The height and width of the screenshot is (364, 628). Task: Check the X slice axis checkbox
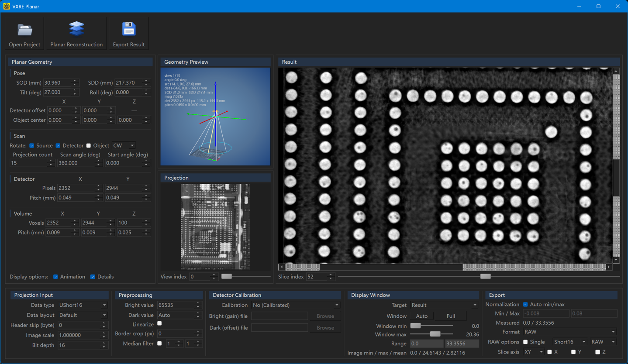point(549,352)
